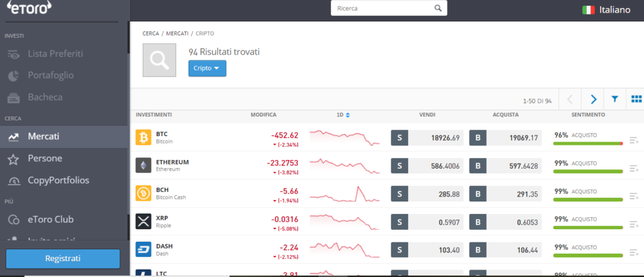Image resolution: width=644 pixels, height=277 pixels.
Task: Open the BCH 1D price chart
Action: tap(345, 193)
